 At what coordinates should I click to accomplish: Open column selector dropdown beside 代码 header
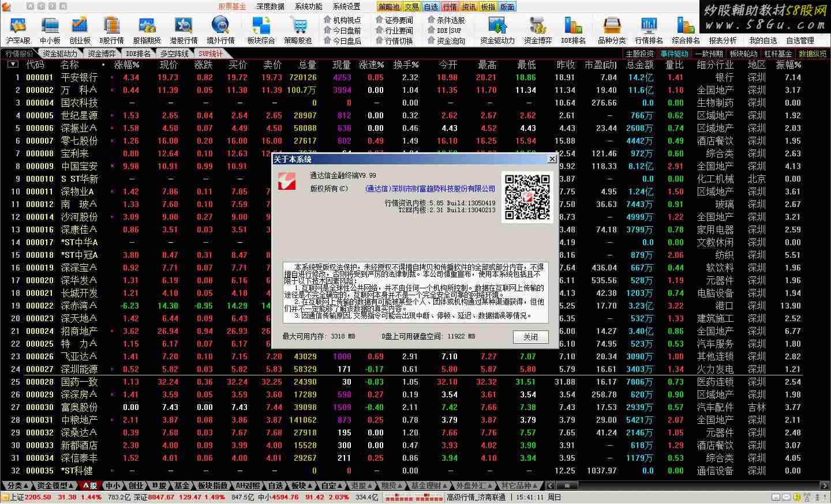13,65
